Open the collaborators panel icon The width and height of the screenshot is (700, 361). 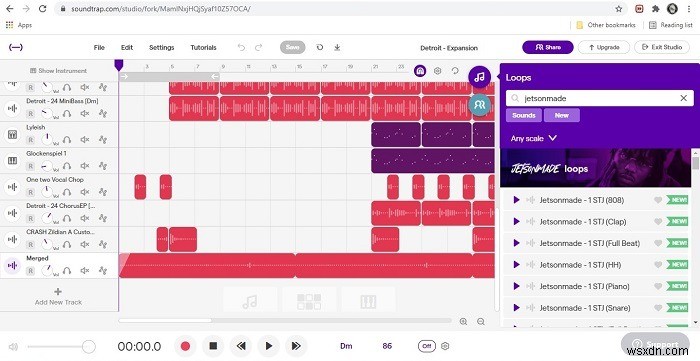(x=479, y=104)
